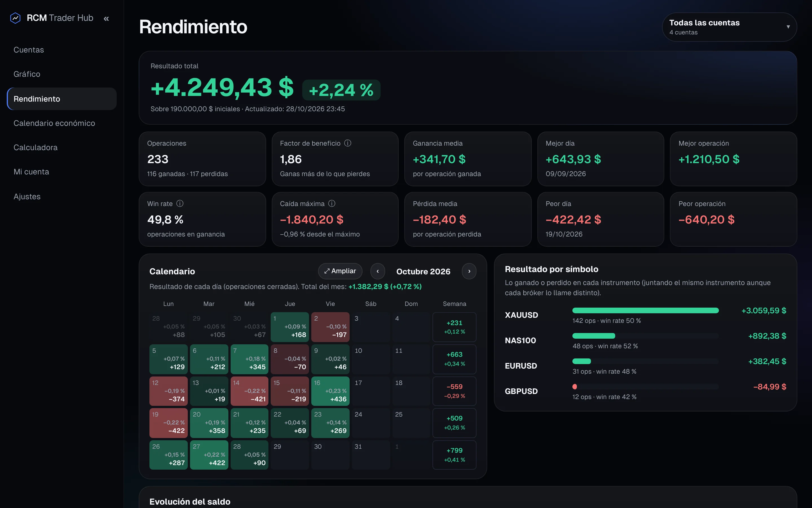812x508 pixels.
Task: Open info icon next to Caída máxima
Action: coord(332,203)
